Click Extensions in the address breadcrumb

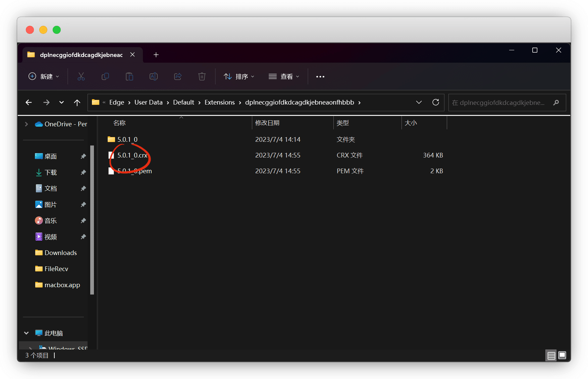pos(219,103)
